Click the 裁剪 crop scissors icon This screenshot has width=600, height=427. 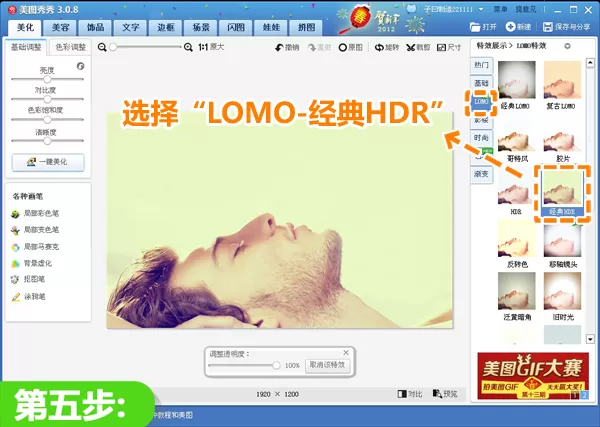pos(411,47)
